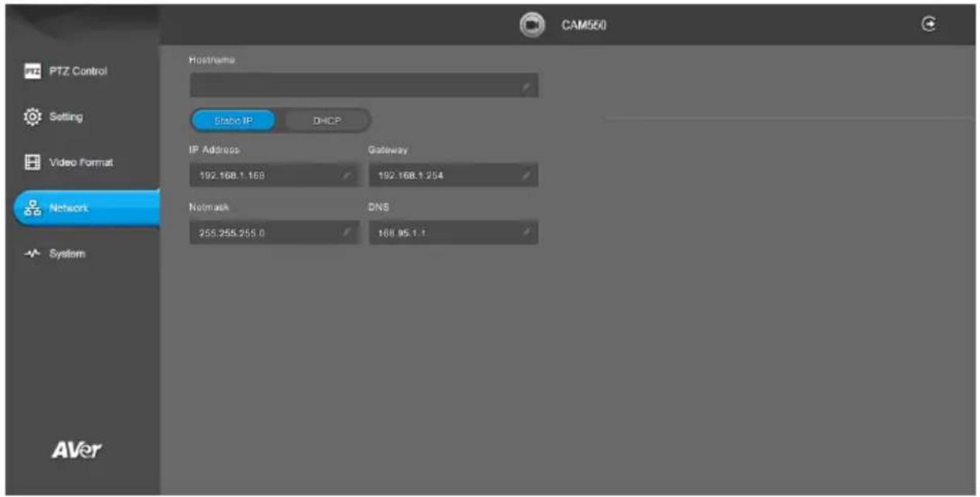This screenshot has height=497, width=980.
Task: Click the System pulse icon
Action: point(32,254)
